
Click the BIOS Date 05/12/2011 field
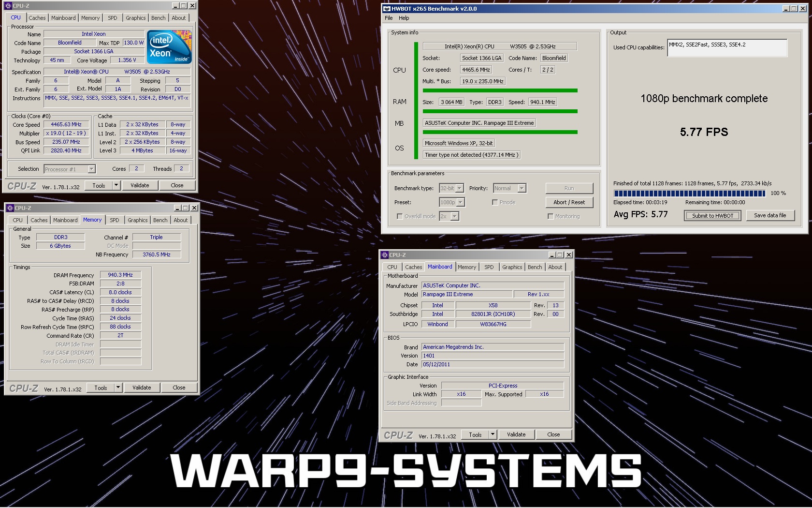tap(493, 364)
